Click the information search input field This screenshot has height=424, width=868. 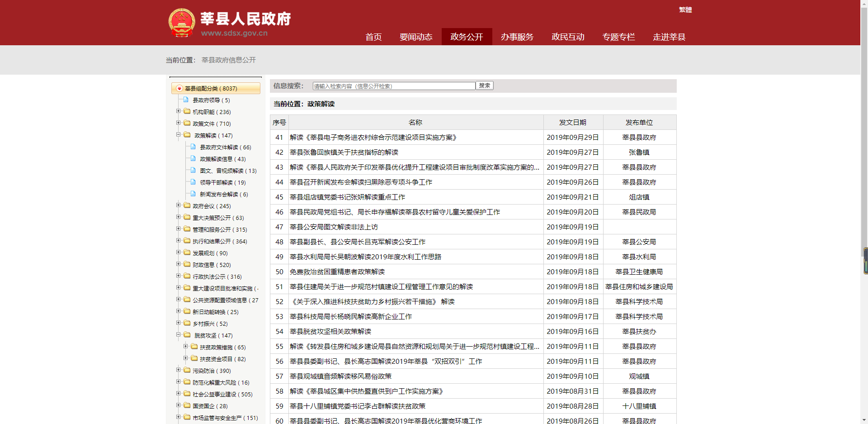[393, 86]
